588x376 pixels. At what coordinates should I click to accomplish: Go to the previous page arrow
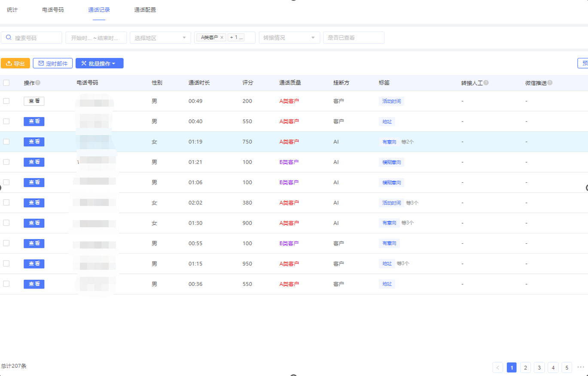498,367
